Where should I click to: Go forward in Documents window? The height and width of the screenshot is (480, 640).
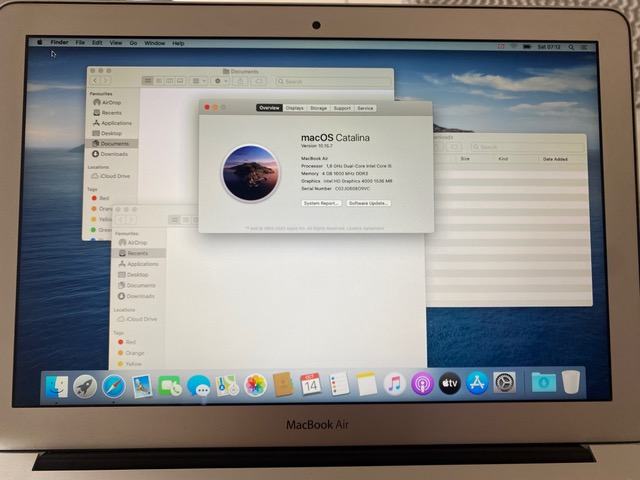105,81
